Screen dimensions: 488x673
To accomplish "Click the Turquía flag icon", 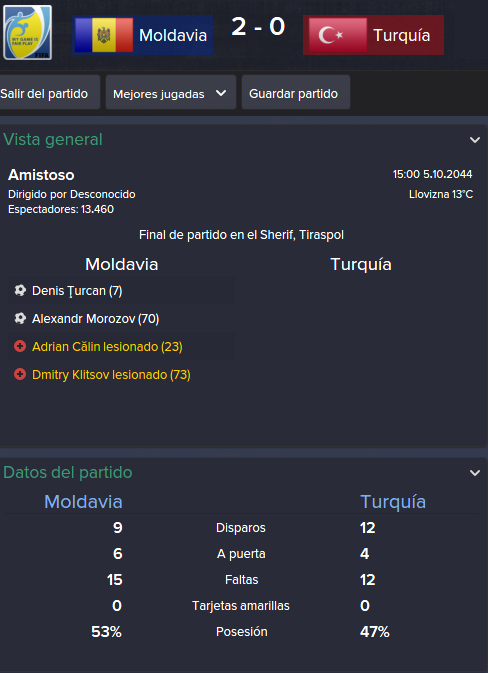I will tap(338, 35).
